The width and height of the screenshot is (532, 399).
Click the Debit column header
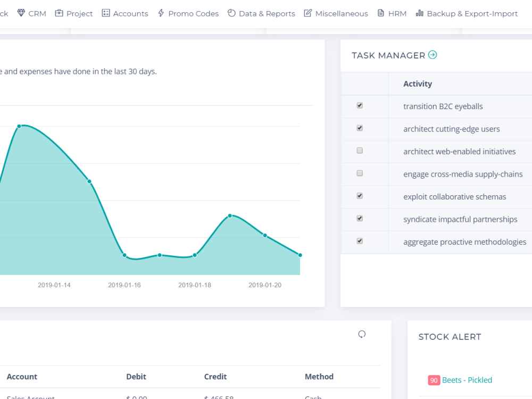tap(136, 377)
